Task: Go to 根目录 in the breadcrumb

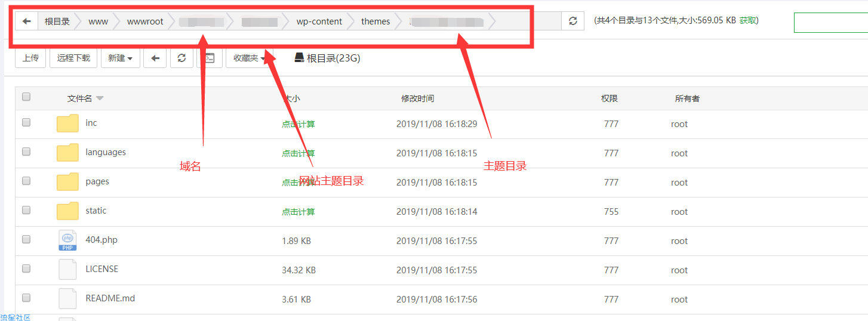Action: [x=57, y=21]
